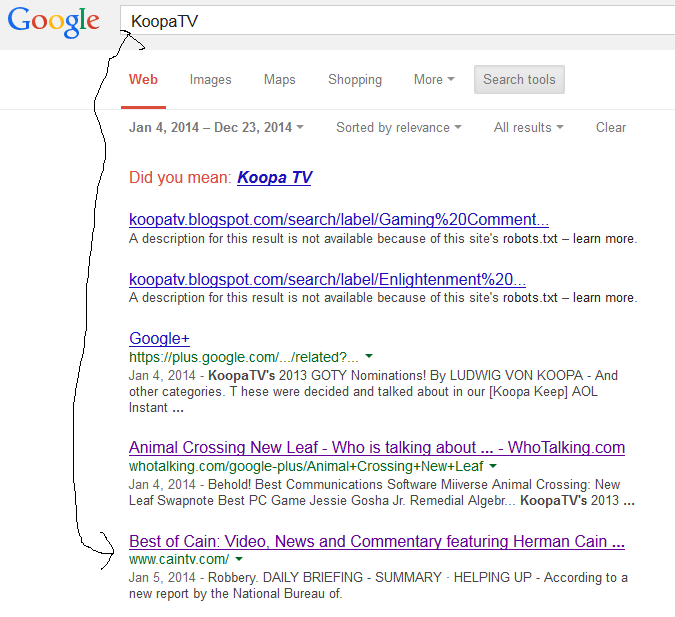Open the Best of Cain Herman Cain result

(377, 542)
